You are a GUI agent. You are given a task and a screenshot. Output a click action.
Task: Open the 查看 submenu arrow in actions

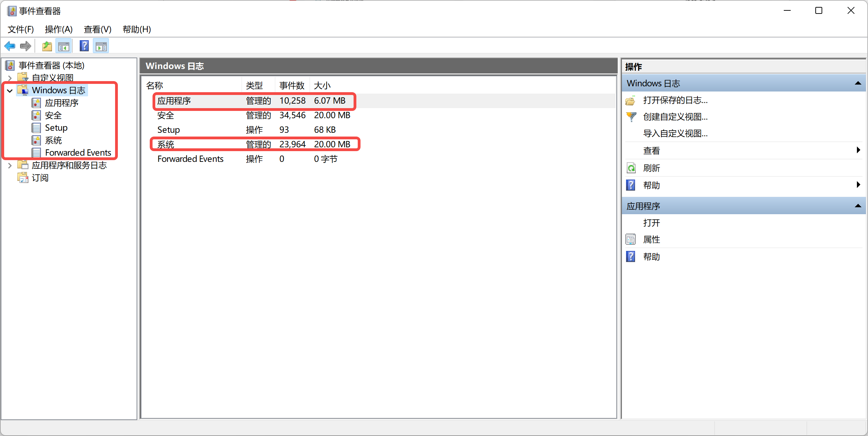coord(858,150)
